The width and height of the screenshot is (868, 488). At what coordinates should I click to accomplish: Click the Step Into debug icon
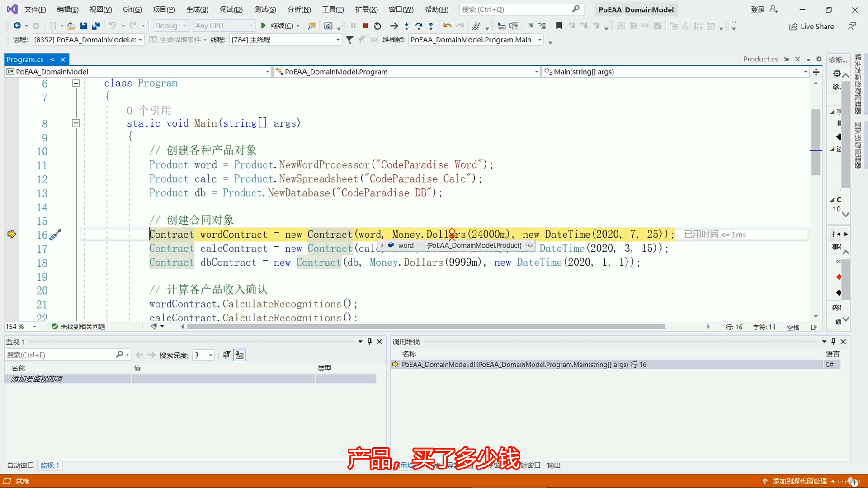click(x=406, y=26)
